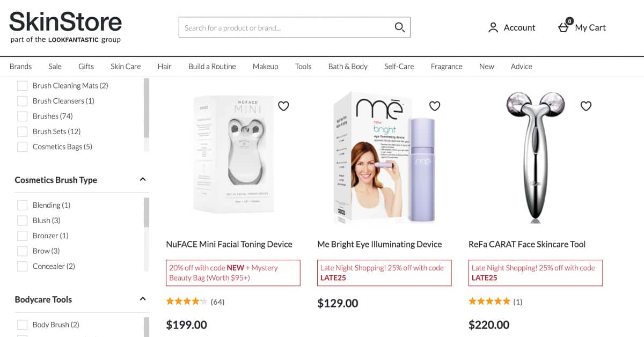This screenshot has height=337, width=644.
Task: Open the Makeup navigation menu
Action: pos(265,66)
